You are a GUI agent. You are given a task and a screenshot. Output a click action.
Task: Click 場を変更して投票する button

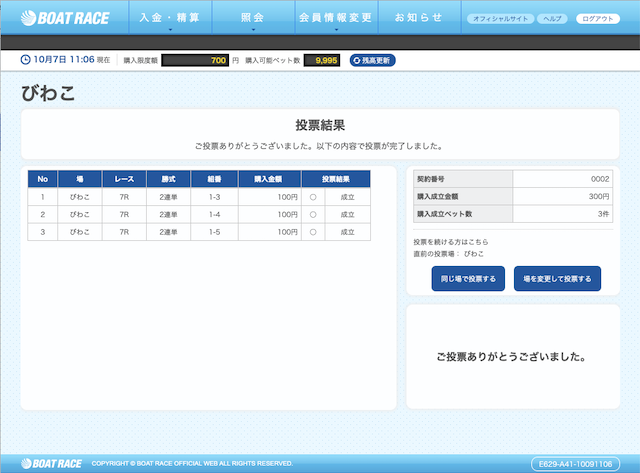557,279
